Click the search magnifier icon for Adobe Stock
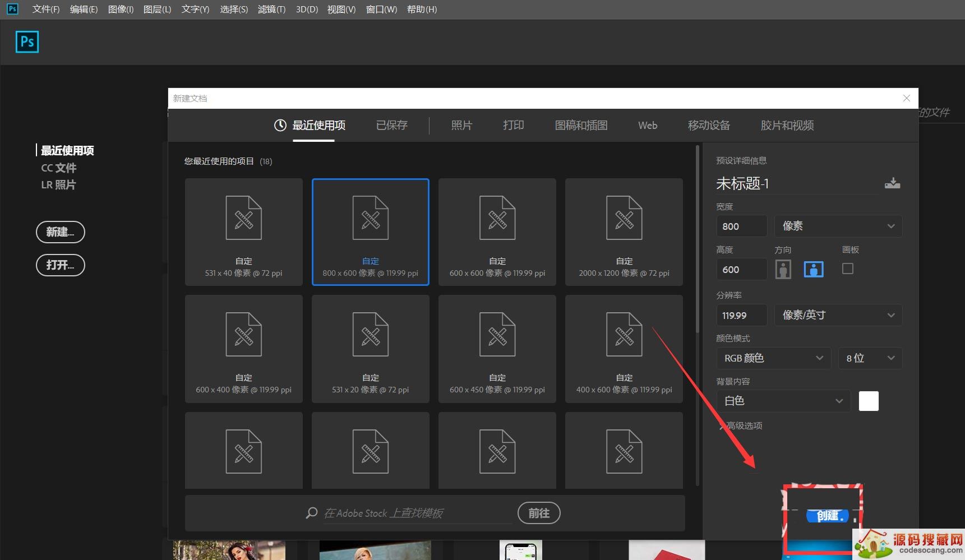 [x=312, y=513]
